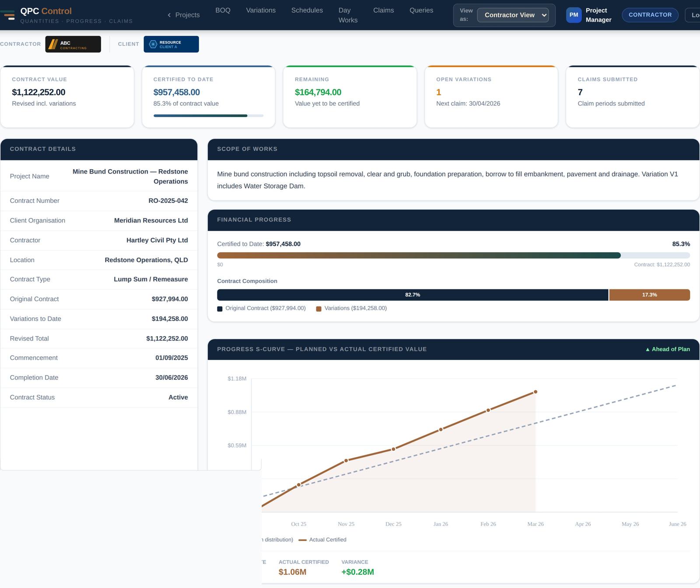Click the PM avatar icon
Viewport: 700px width, 588px height.
pos(574,15)
